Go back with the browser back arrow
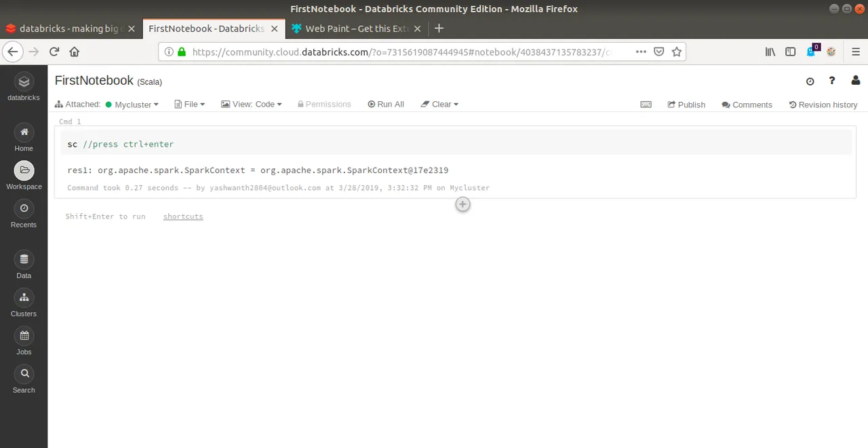868x448 pixels. coord(12,52)
